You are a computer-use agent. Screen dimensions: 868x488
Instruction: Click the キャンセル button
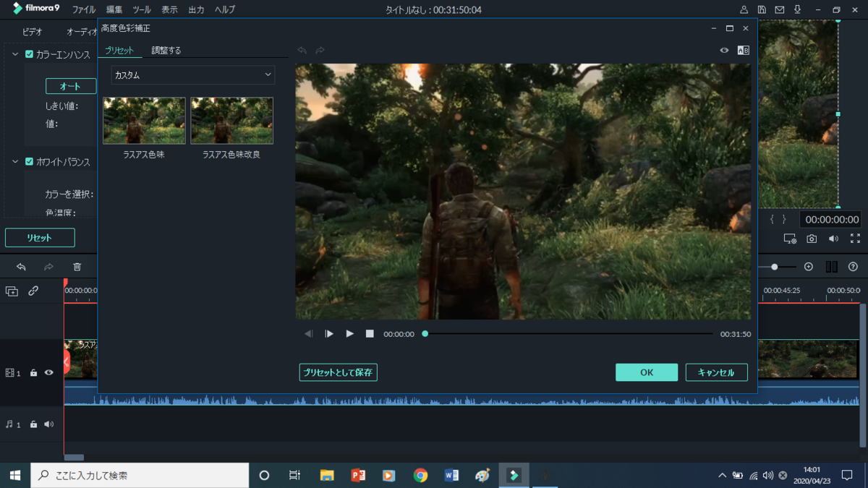point(717,372)
